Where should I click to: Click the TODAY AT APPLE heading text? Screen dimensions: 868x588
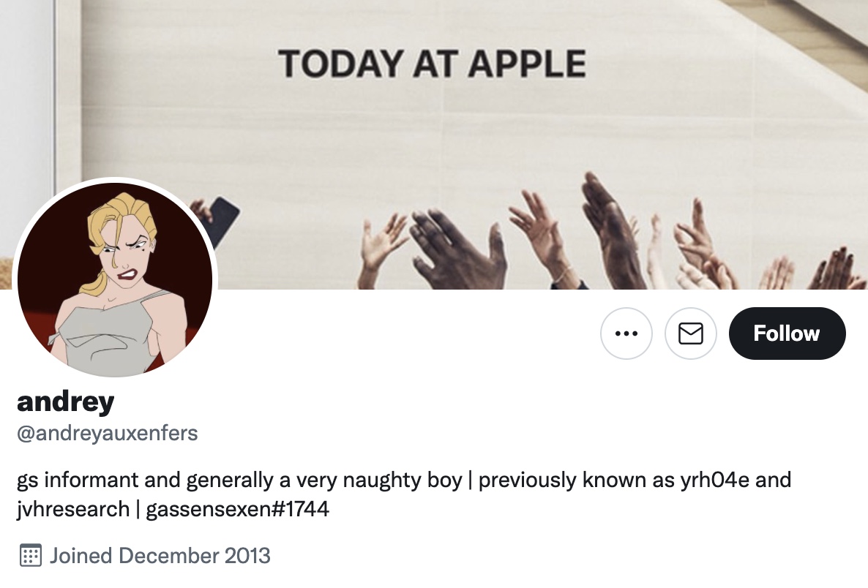tap(432, 64)
